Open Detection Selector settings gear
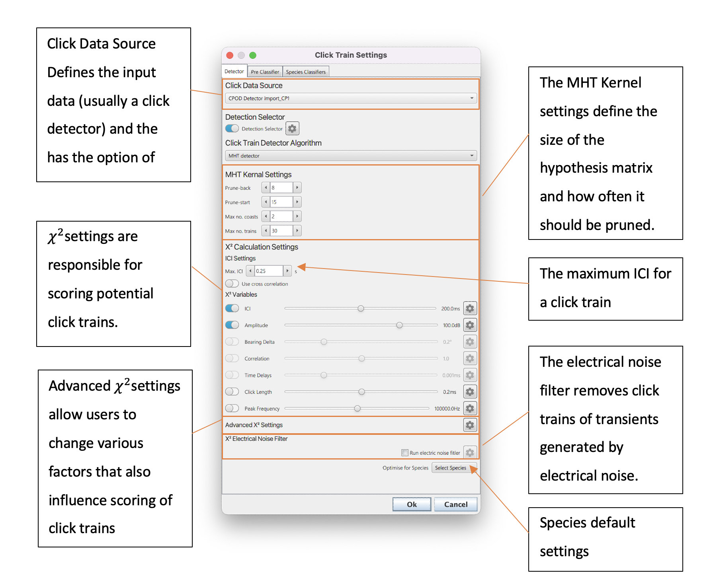719x588 pixels. point(292,129)
